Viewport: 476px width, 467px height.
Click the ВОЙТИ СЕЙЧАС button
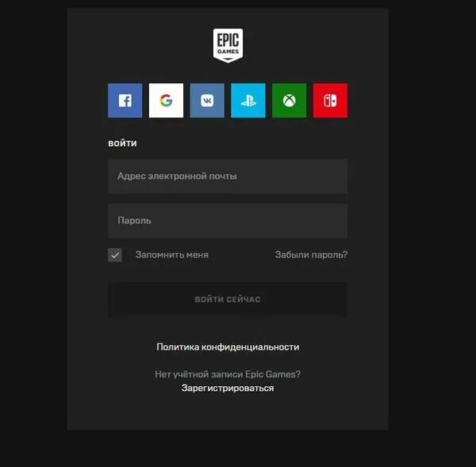(x=228, y=300)
